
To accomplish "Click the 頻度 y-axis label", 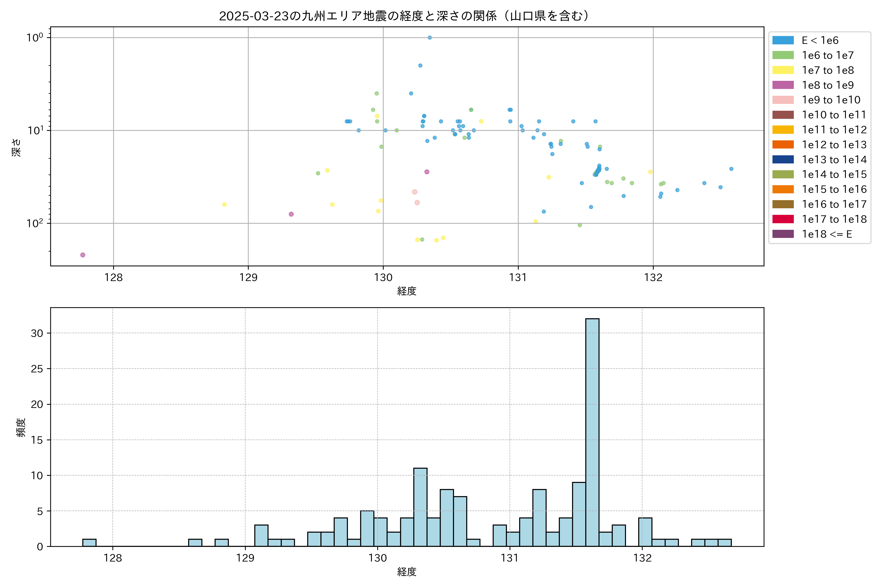I will click(x=21, y=428).
